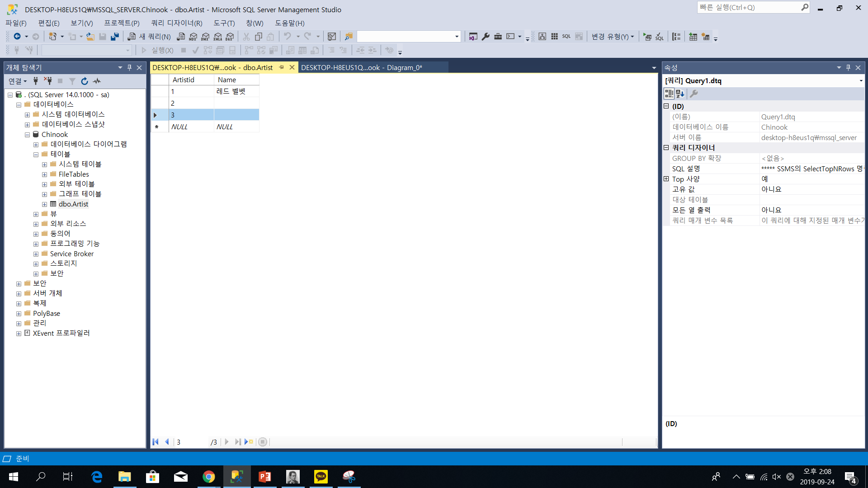Expand the dbo.Artist table node

pos(44,204)
